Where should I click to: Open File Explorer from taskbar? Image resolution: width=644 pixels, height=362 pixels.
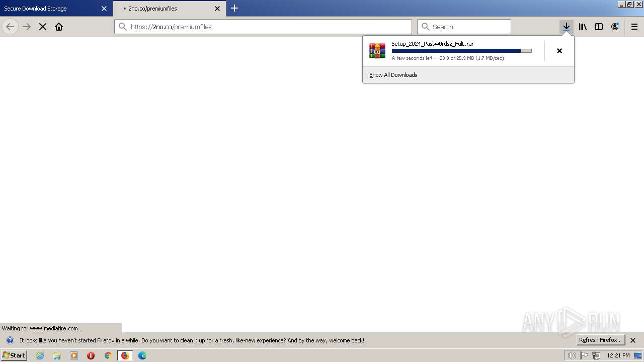click(x=57, y=355)
